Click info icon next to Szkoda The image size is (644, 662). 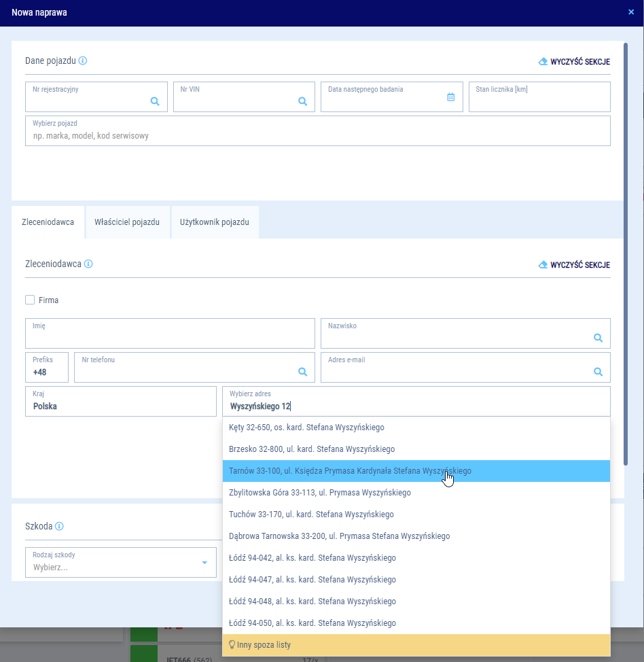point(59,526)
